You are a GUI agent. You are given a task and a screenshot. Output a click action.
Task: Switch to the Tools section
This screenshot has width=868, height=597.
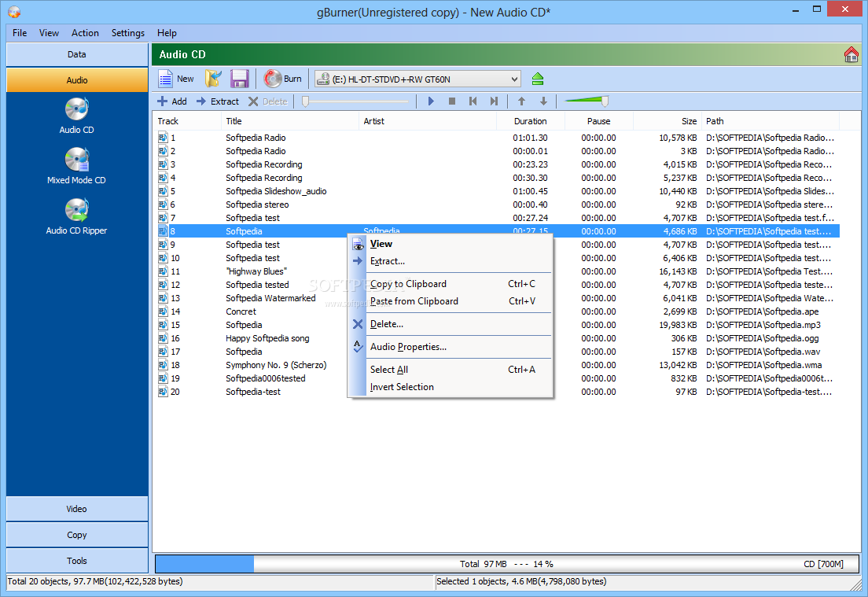77,561
